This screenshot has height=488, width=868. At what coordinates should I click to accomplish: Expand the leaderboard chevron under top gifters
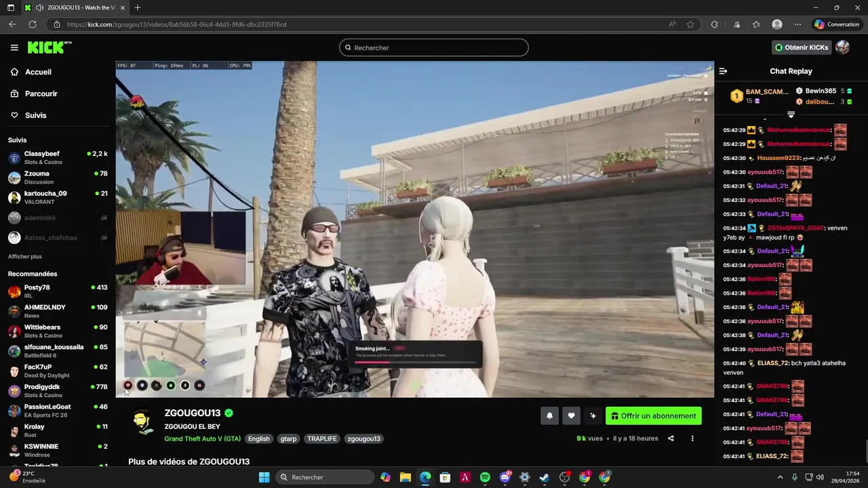pos(791,115)
